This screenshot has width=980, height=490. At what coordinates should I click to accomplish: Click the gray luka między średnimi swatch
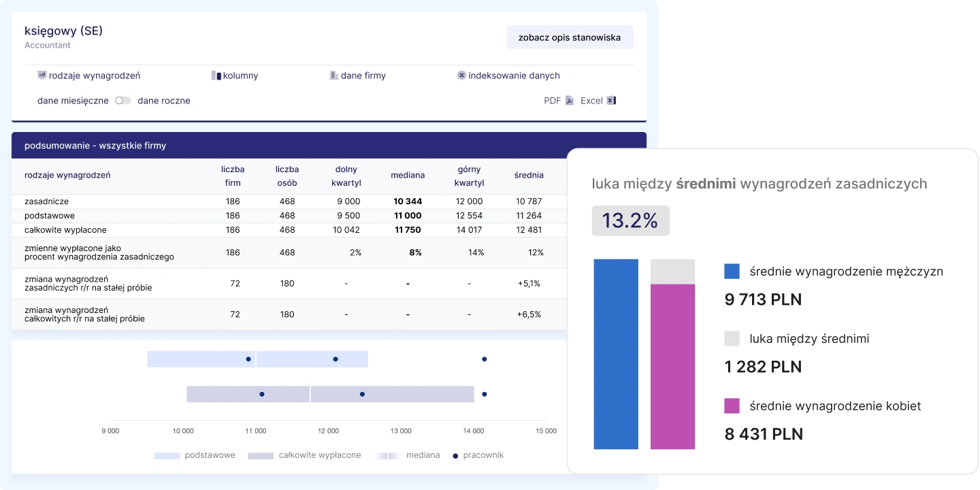tap(732, 339)
